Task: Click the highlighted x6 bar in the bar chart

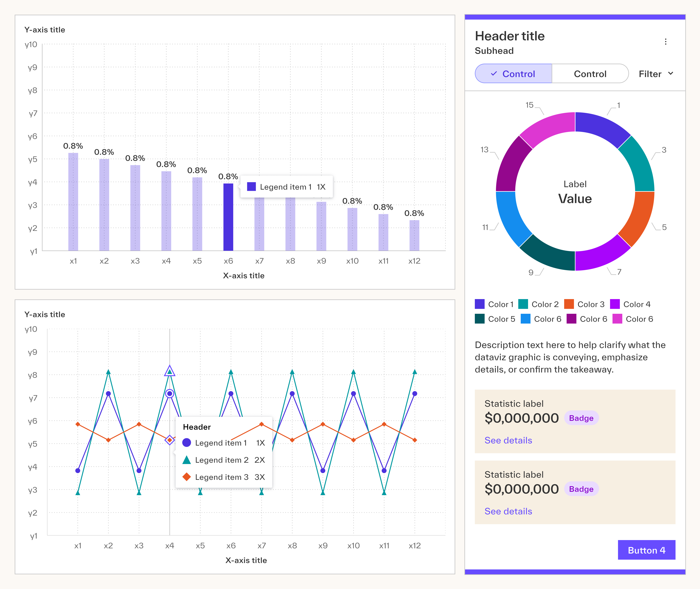Action: tap(228, 217)
